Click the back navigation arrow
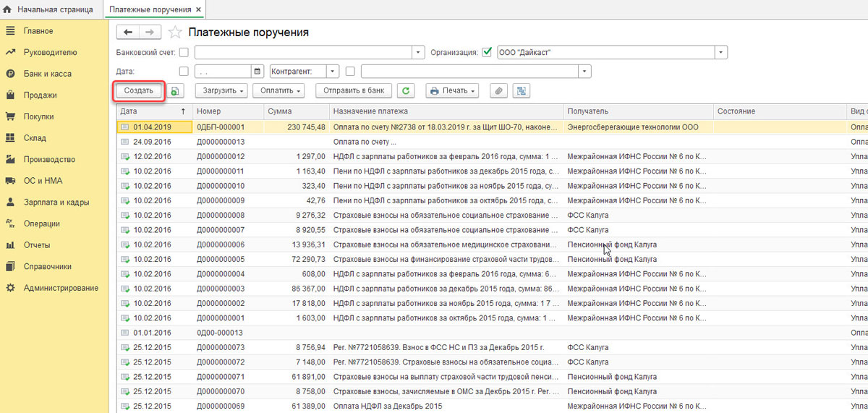The height and width of the screenshot is (413, 868). pyautogui.click(x=128, y=33)
